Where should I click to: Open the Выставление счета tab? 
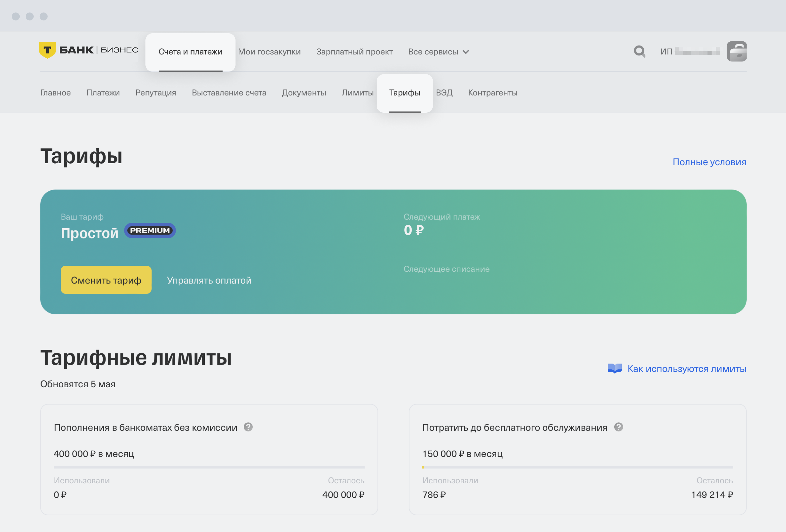coord(229,93)
